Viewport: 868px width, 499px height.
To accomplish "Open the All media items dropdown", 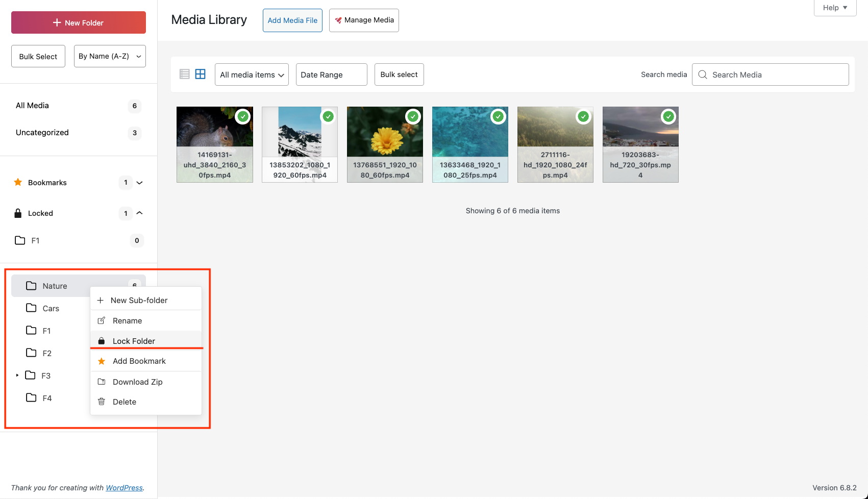I will pyautogui.click(x=252, y=74).
